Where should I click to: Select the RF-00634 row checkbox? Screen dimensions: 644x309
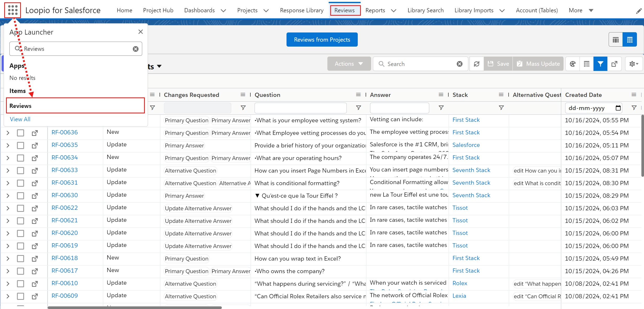point(20,158)
